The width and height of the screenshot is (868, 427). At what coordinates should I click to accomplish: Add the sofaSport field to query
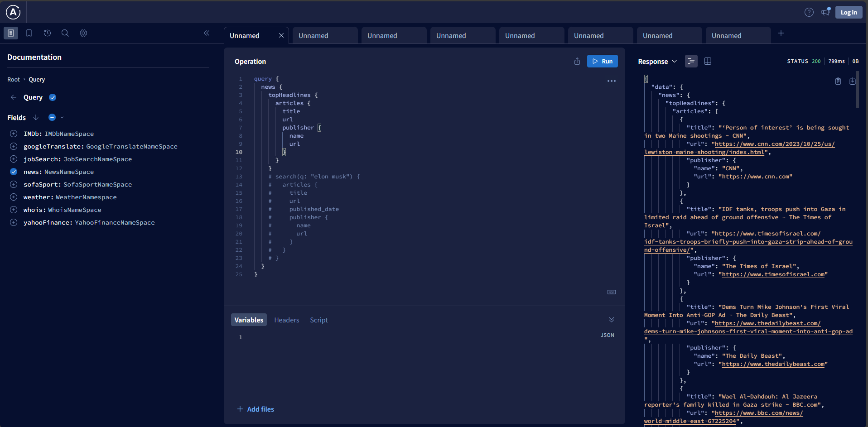coord(14,184)
